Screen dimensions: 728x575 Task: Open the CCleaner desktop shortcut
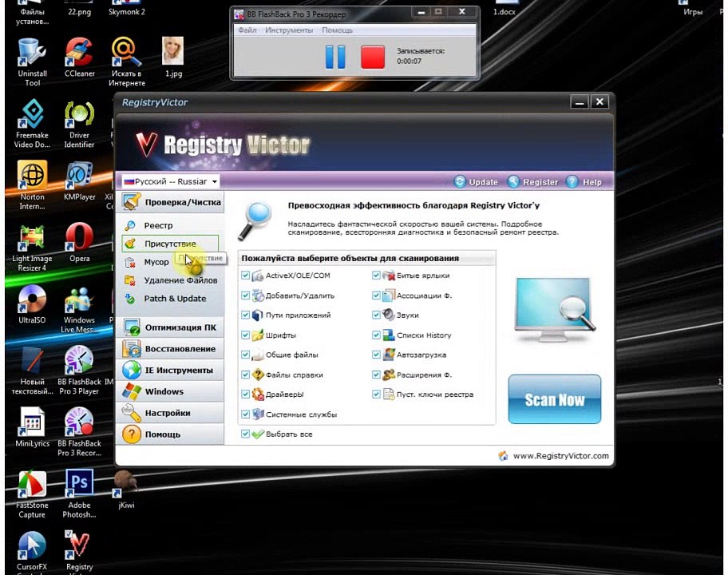point(79,57)
